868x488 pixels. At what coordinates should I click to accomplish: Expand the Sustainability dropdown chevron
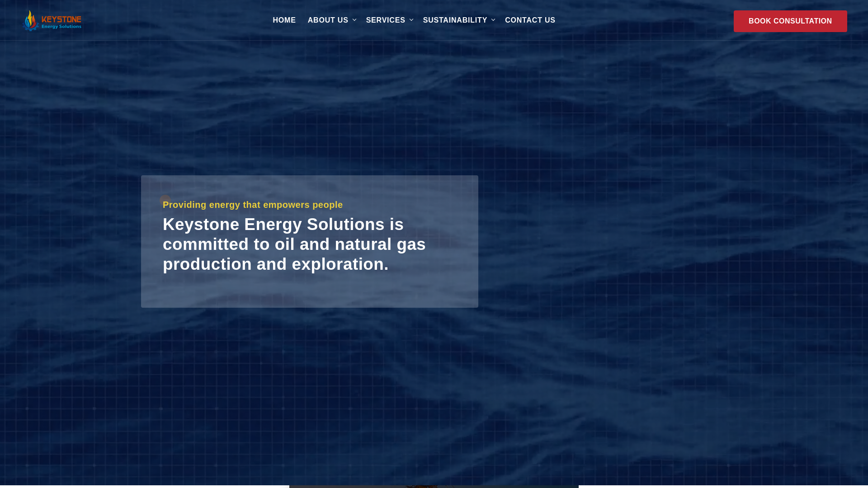[493, 20]
